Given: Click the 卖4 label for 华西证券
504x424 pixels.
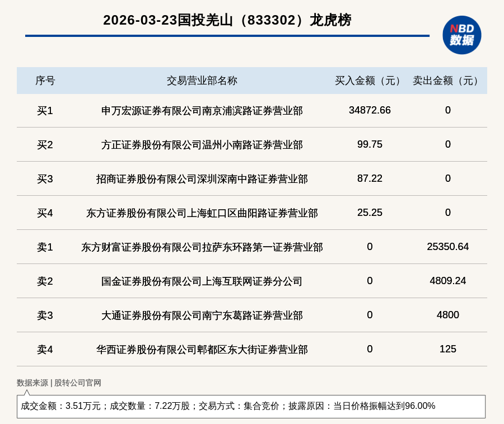Looking at the screenshot, I should (x=45, y=350).
